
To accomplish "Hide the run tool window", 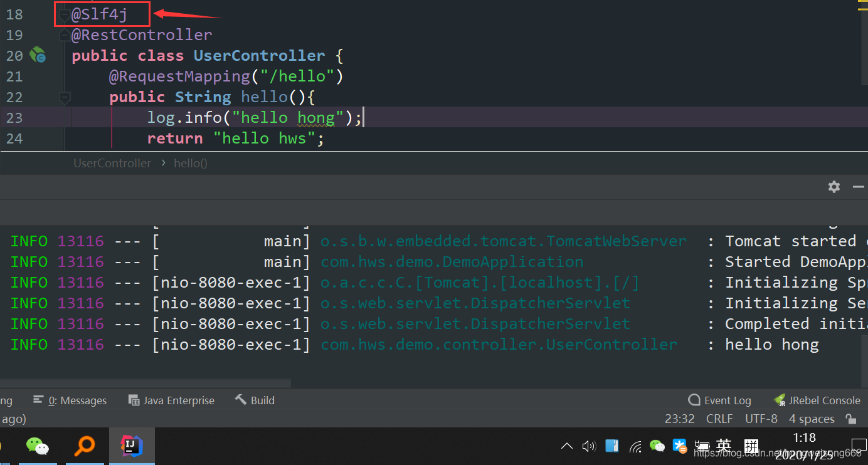I will (x=859, y=187).
